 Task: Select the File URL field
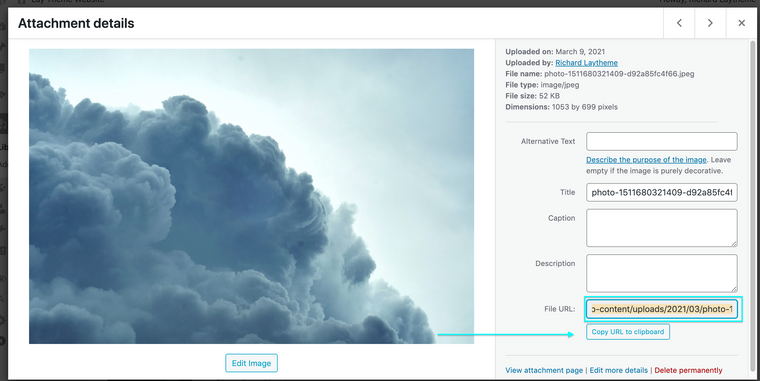tap(662, 309)
